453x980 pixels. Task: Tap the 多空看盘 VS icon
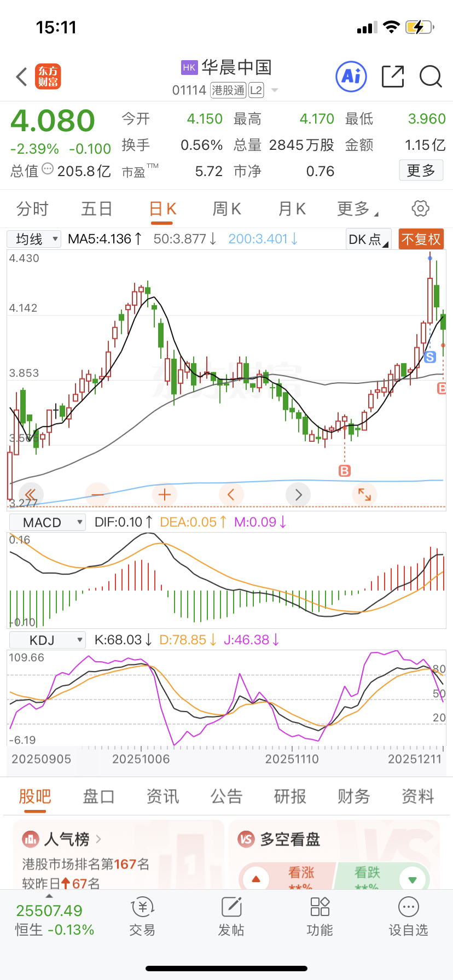247,839
